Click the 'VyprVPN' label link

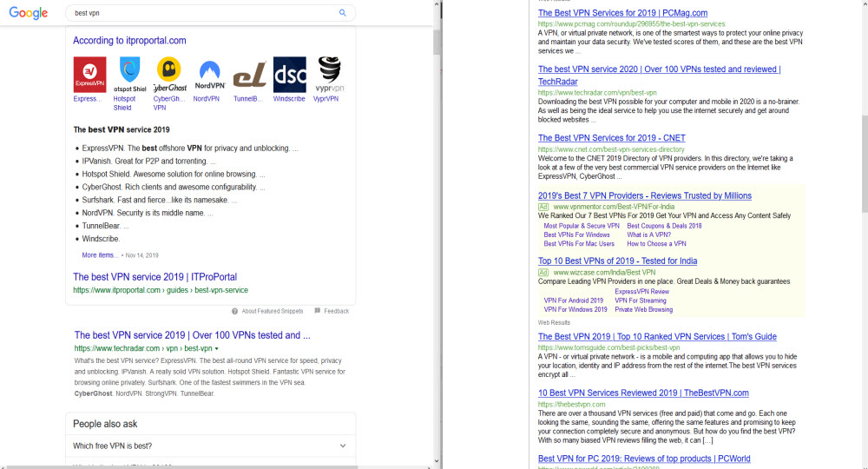tap(325, 98)
